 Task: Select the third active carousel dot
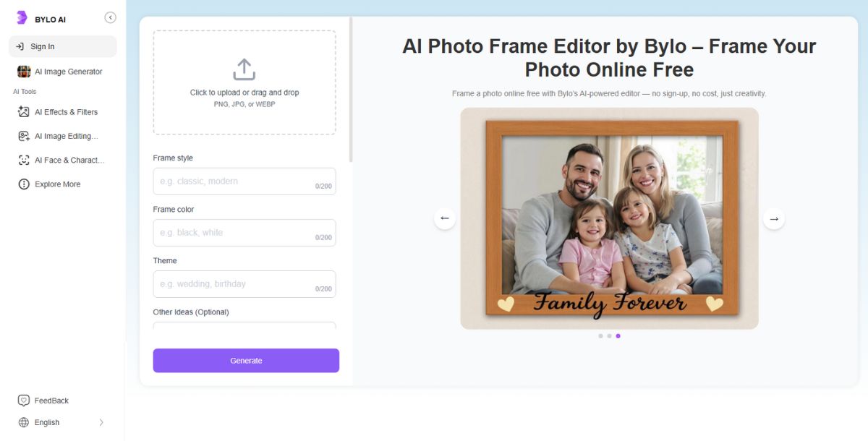(618, 335)
